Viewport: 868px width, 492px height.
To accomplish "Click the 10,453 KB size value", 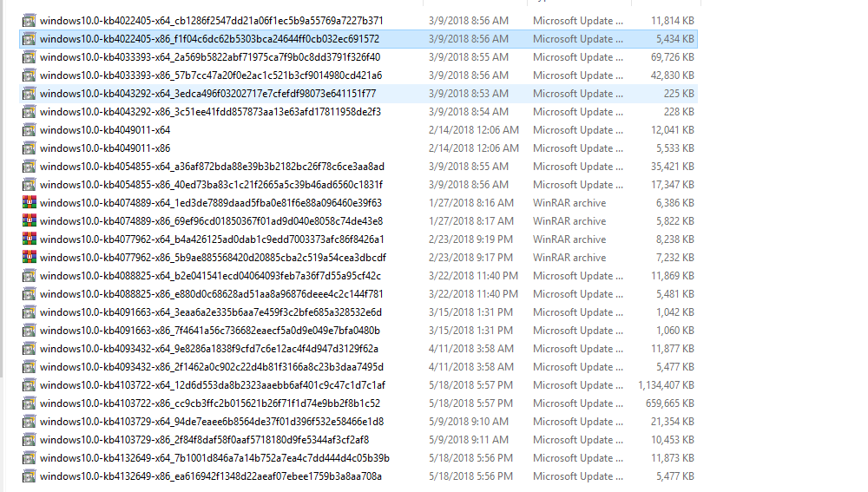I will pyautogui.click(x=673, y=441).
